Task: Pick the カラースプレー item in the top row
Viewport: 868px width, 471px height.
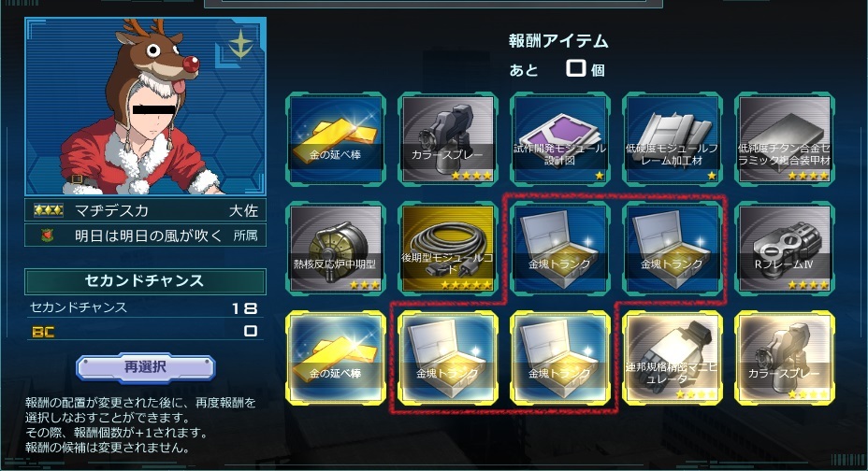Action: [x=448, y=139]
